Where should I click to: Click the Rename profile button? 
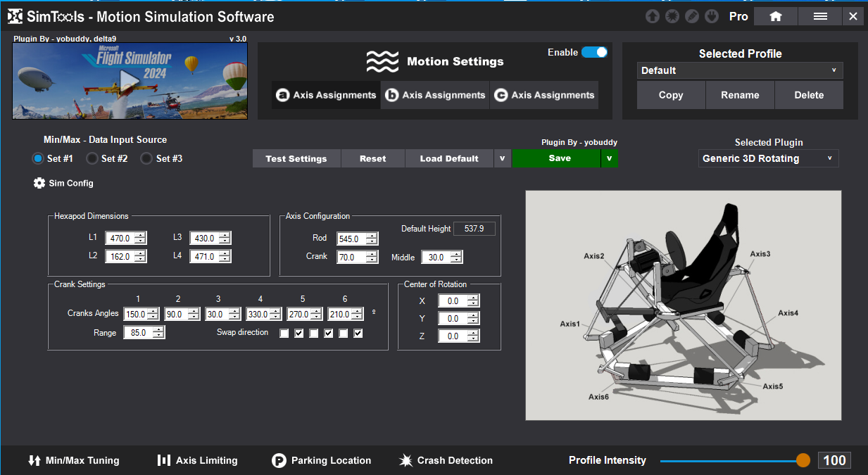point(740,95)
